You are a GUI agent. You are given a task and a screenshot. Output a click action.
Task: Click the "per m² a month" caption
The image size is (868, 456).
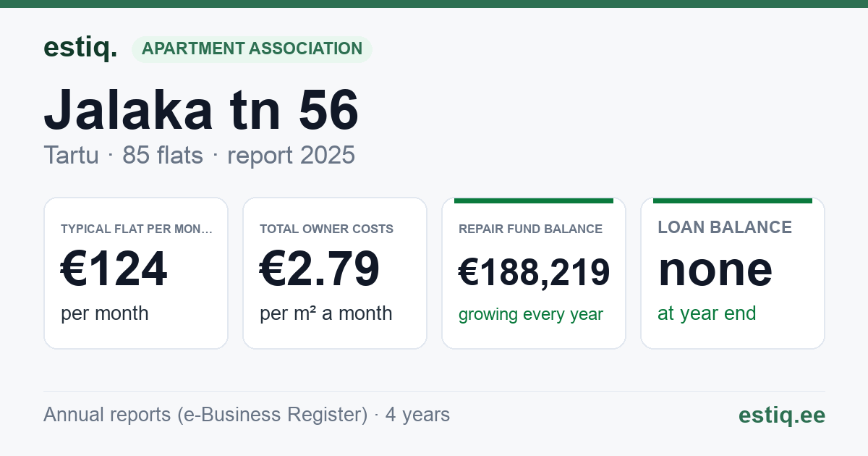pos(325,313)
